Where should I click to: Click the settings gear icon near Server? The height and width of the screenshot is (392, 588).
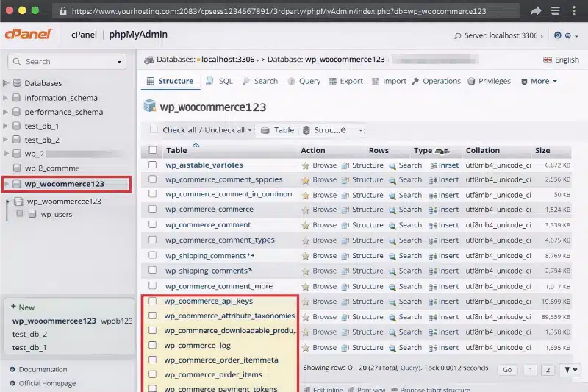(558, 35)
